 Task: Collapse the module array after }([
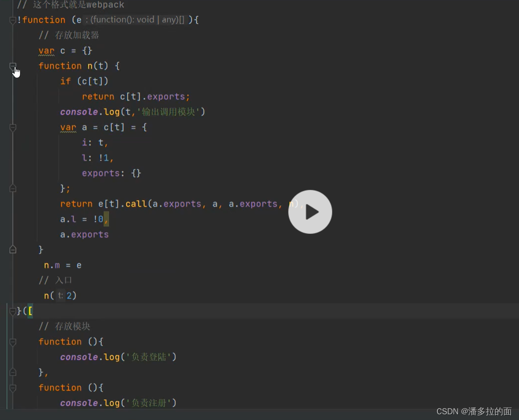12,311
